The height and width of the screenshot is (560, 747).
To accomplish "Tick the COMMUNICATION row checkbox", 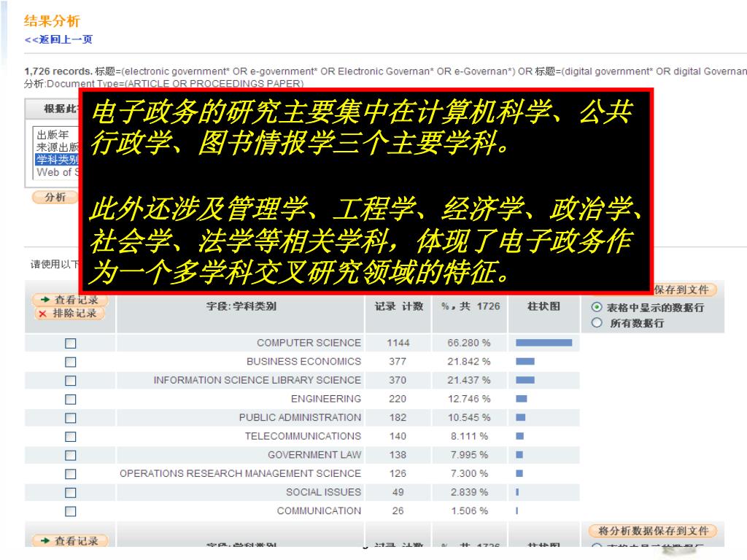I will 71,511.
